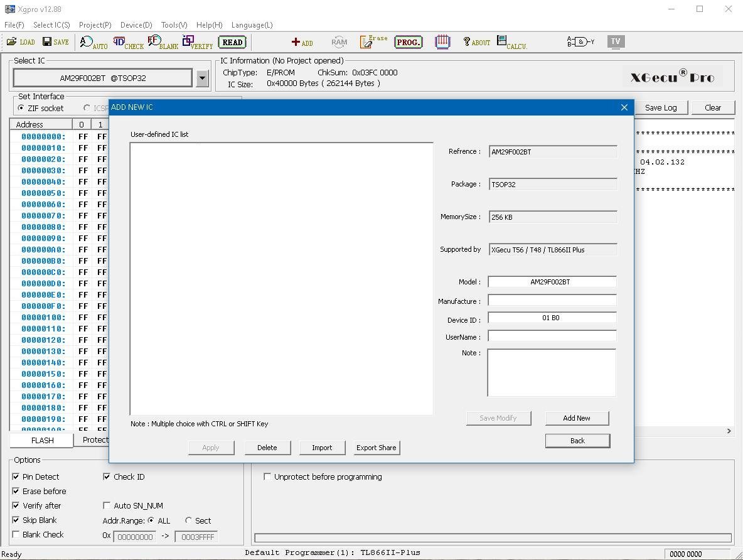Toggle the Check ID checkbox

[107, 477]
